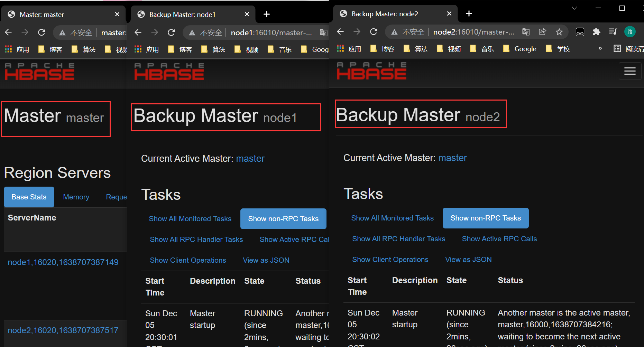Click the node1:16010 address bar
Screen dimensions: 644x347
coord(272,32)
